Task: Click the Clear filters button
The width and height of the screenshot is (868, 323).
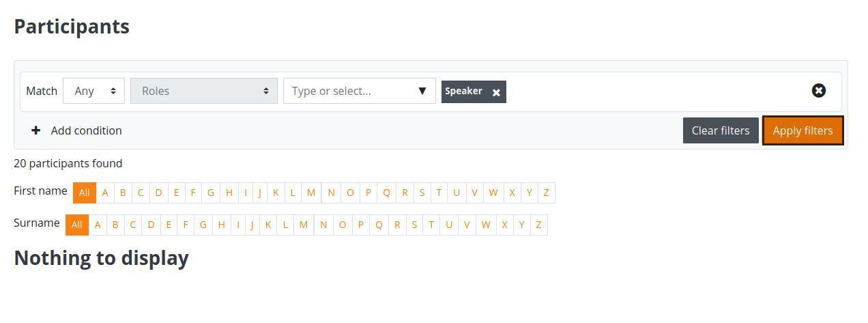Action: [721, 130]
